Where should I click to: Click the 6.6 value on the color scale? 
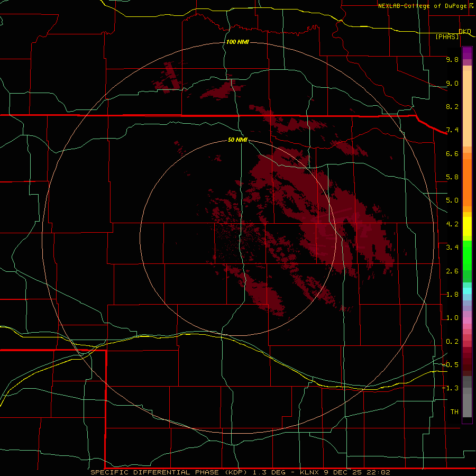452,153
